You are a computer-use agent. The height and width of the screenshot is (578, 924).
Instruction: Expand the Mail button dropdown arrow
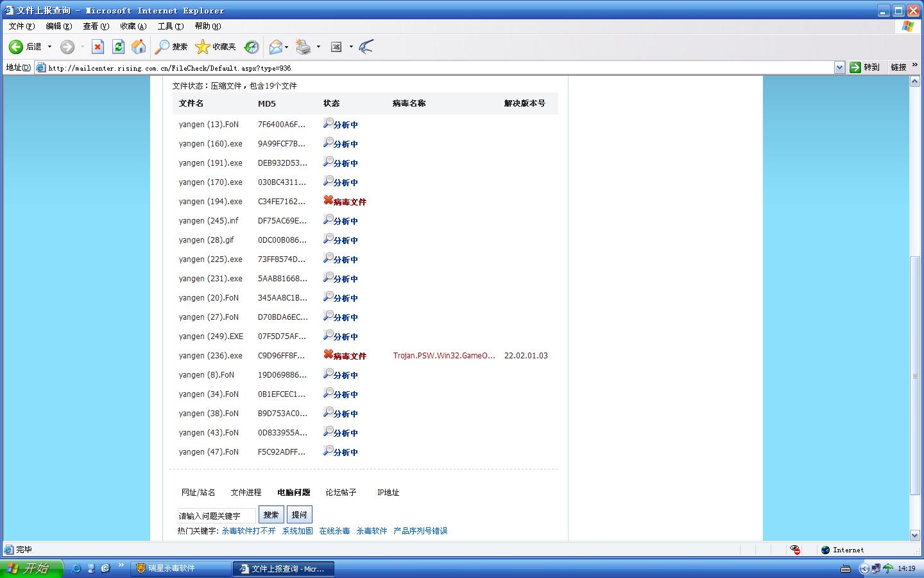[286, 47]
